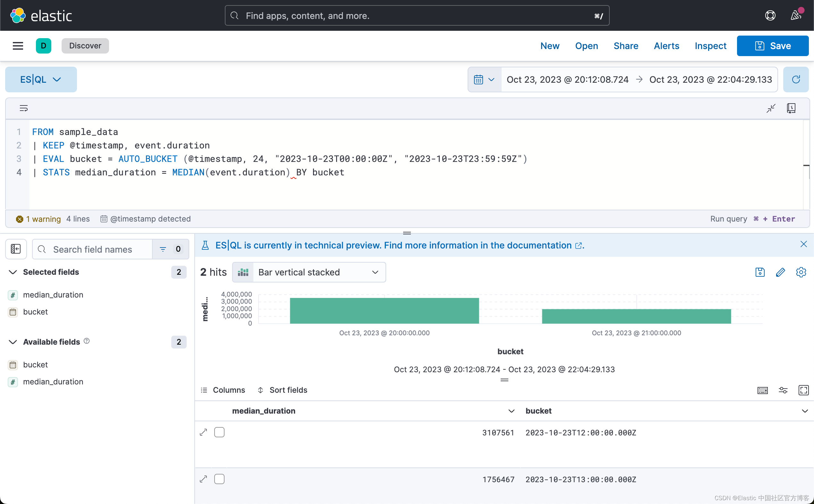Enter fullscreen for the data grid
814x504 pixels.
click(803, 390)
